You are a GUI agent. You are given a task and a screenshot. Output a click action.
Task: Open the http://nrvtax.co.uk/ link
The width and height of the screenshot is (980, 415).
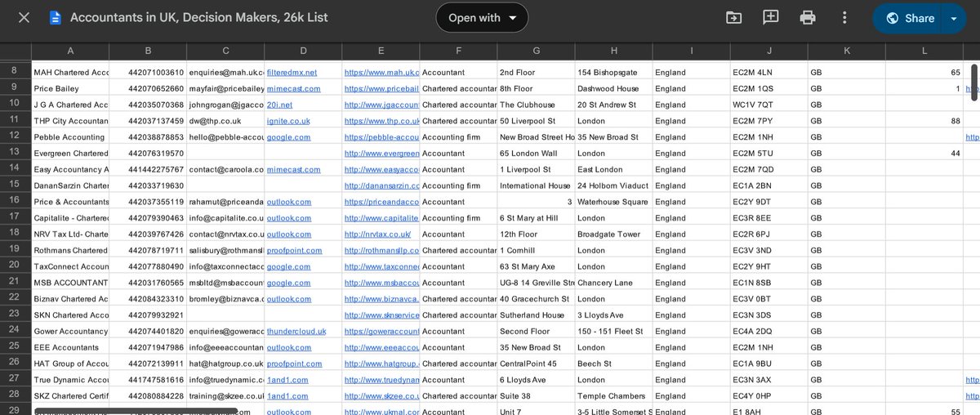(x=377, y=234)
